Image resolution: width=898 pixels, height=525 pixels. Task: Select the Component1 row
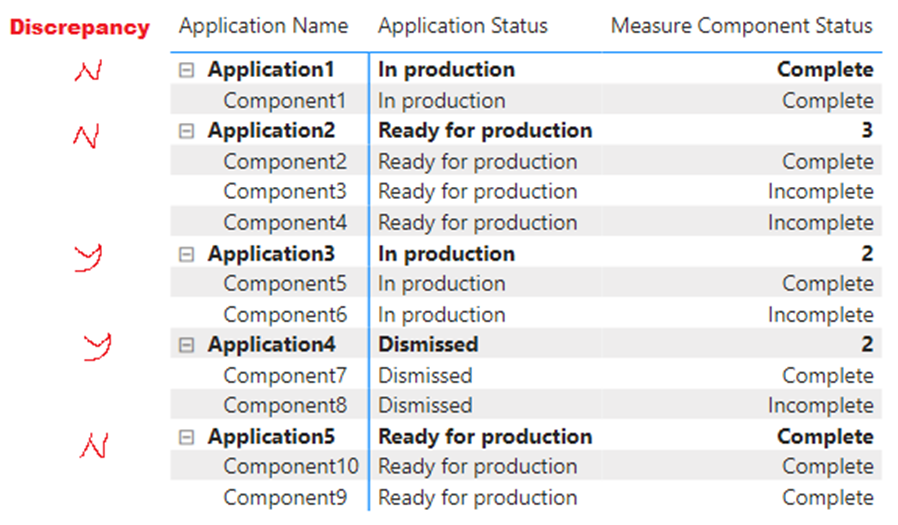coord(526,100)
